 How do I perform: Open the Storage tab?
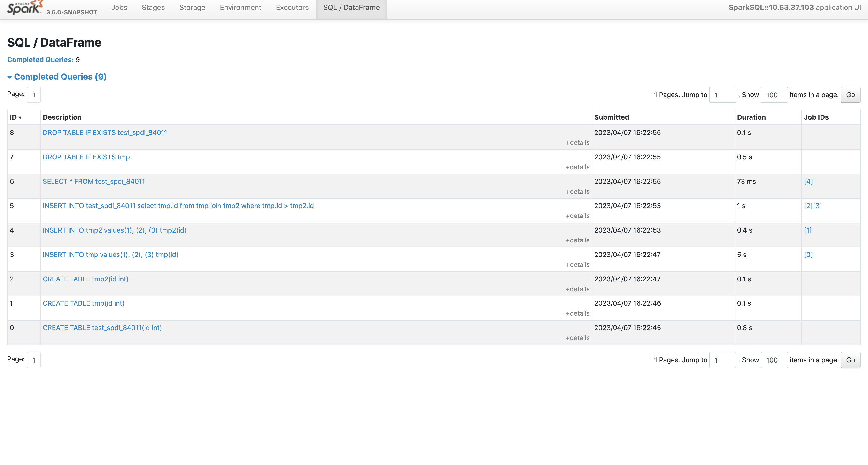[x=192, y=8]
